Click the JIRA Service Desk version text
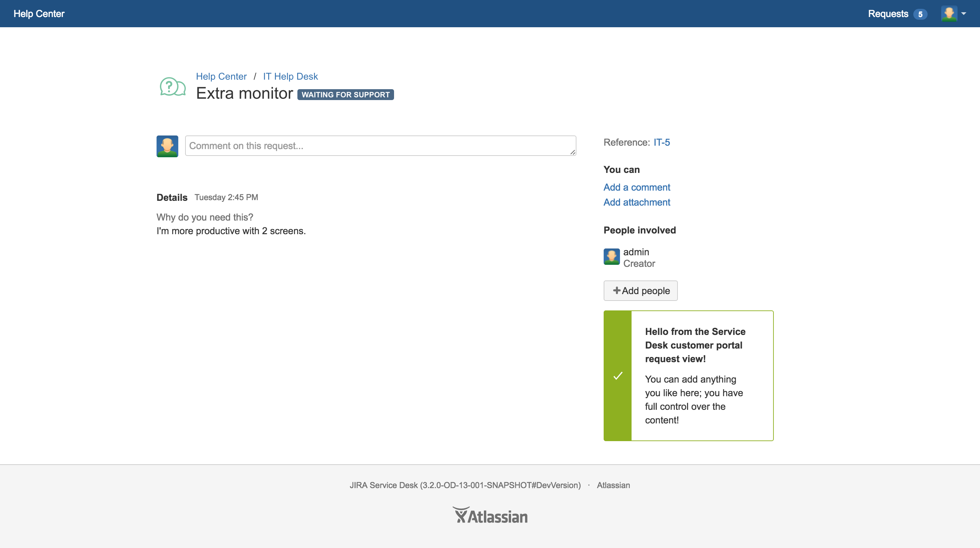 [x=465, y=485]
